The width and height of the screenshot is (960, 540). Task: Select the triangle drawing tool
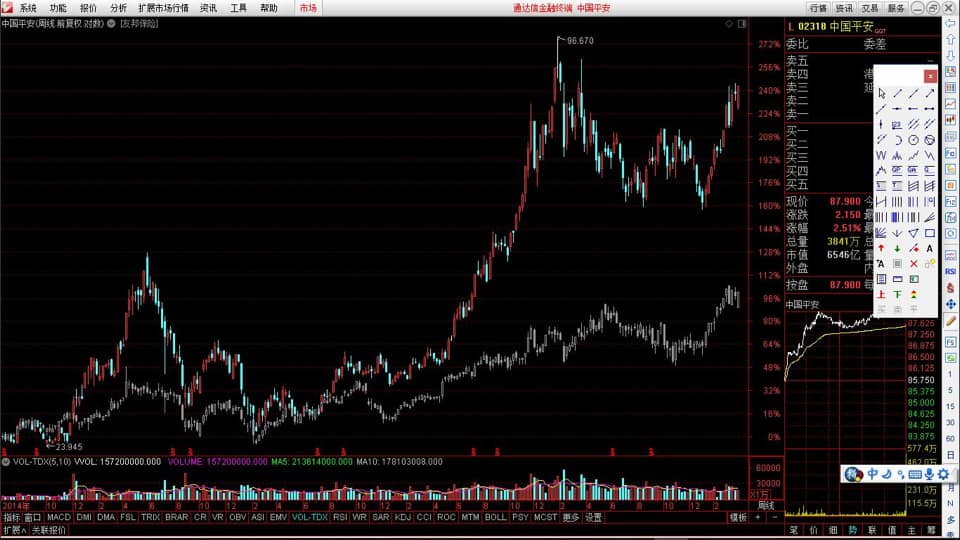[913, 233]
